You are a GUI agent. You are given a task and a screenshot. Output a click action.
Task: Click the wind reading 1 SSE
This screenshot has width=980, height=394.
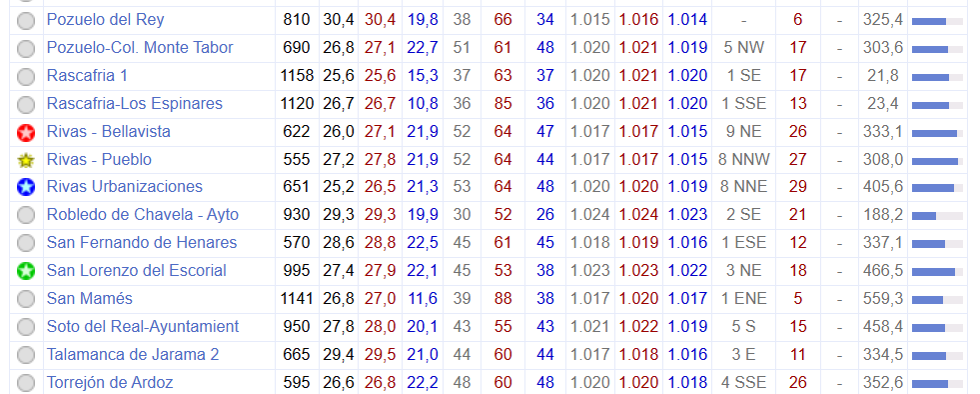[x=744, y=103]
